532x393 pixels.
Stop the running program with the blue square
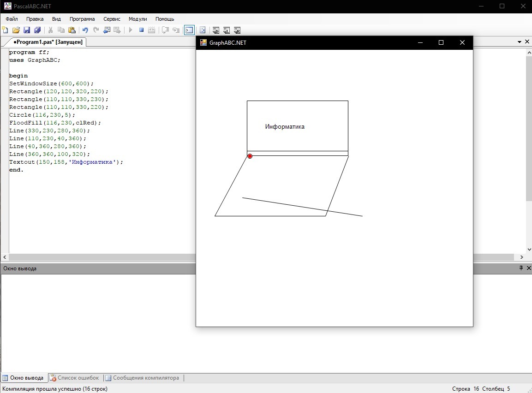(x=142, y=30)
